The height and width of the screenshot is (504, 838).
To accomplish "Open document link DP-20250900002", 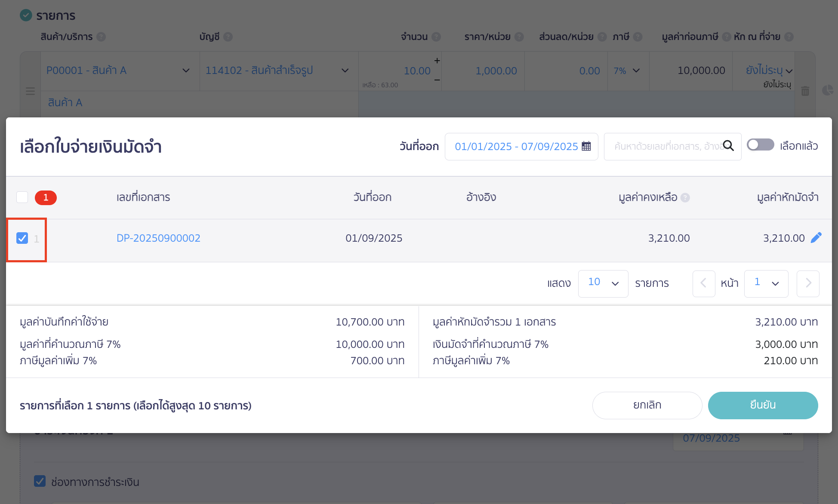I will [x=158, y=238].
